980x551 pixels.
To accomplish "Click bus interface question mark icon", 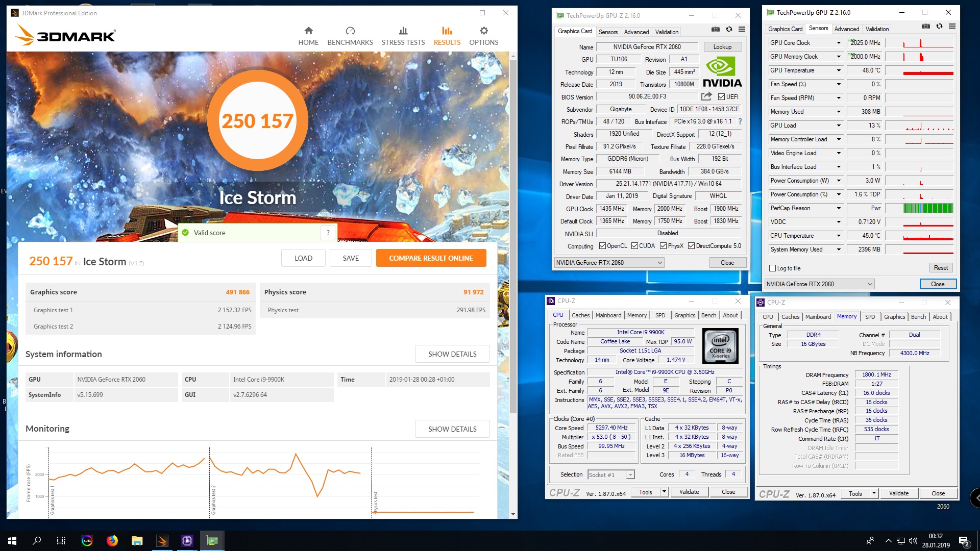I will tap(740, 121).
